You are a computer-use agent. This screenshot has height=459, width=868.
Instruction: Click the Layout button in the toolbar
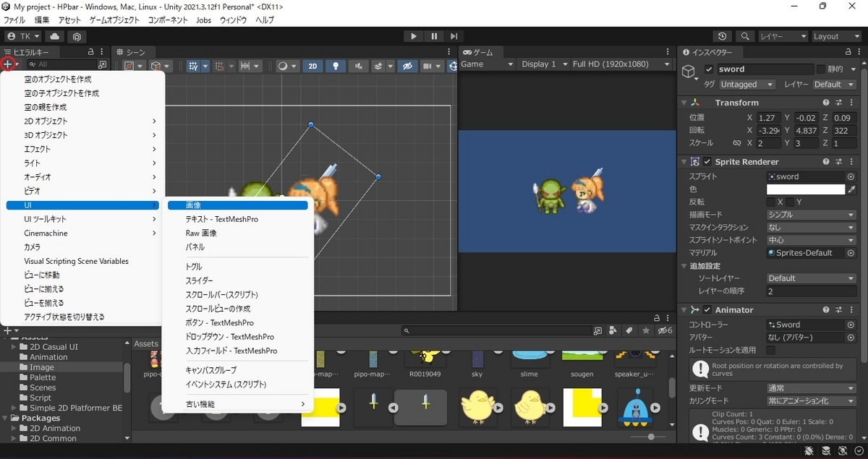[x=837, y=35]
